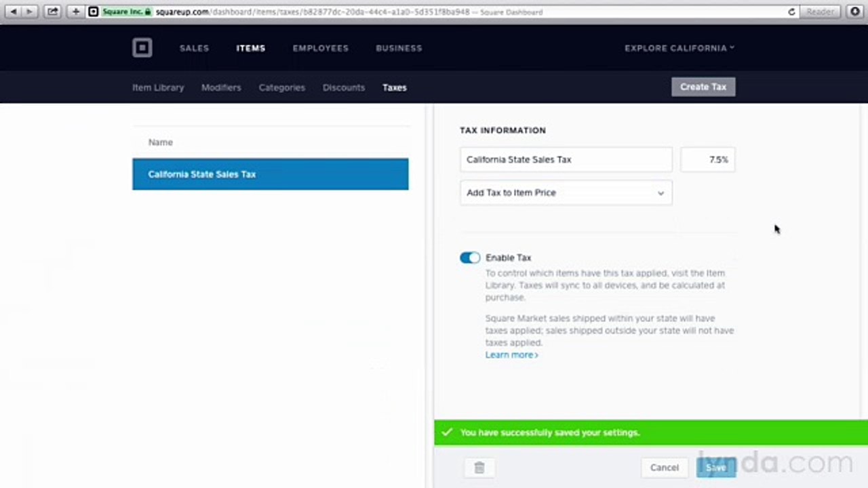This screenshot has width=868, height=488.
Task: Click the Cancel button
Action: 665,468
